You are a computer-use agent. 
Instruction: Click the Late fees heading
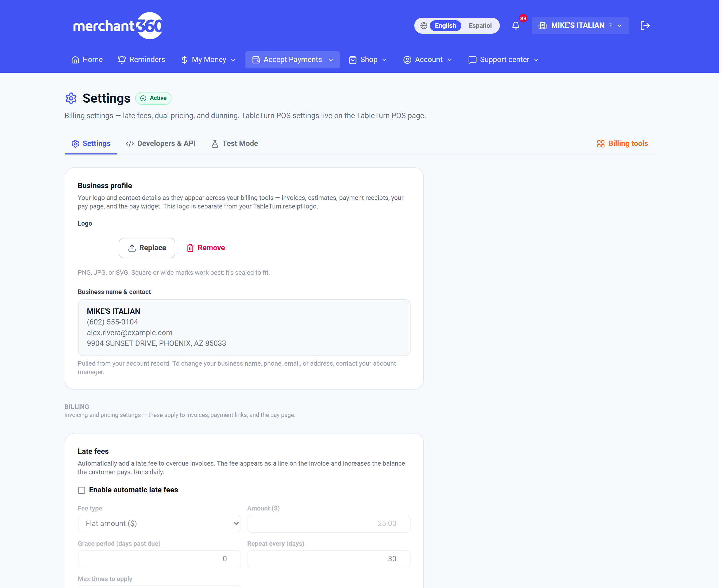94,452
